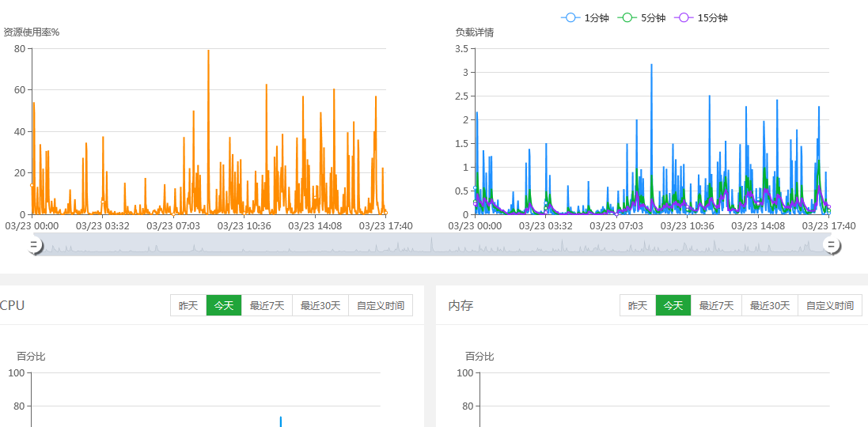Click the middle of the time range zoom track

[433, 246]
